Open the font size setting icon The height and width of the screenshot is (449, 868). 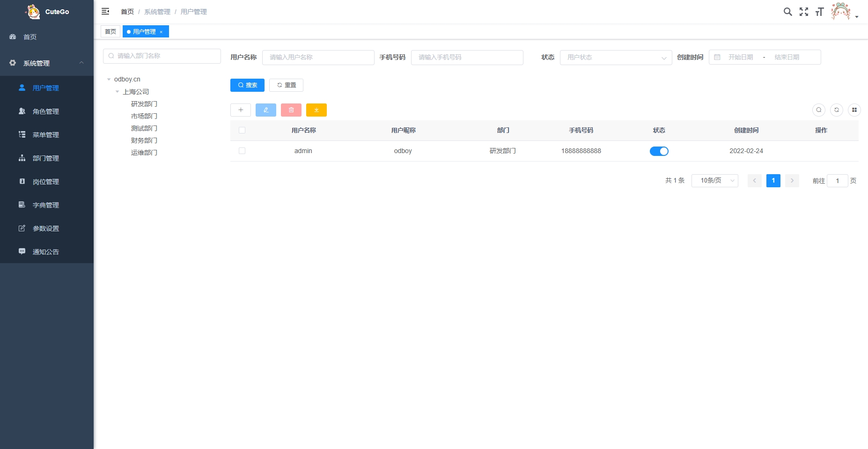pyautogui.click(x=819, y=12)
